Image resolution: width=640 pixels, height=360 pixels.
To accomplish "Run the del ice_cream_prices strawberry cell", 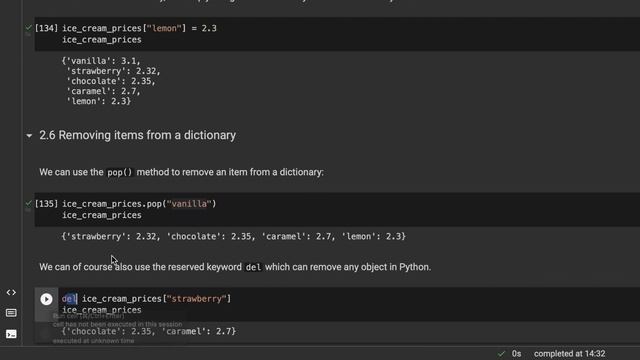I will (46, 299).
